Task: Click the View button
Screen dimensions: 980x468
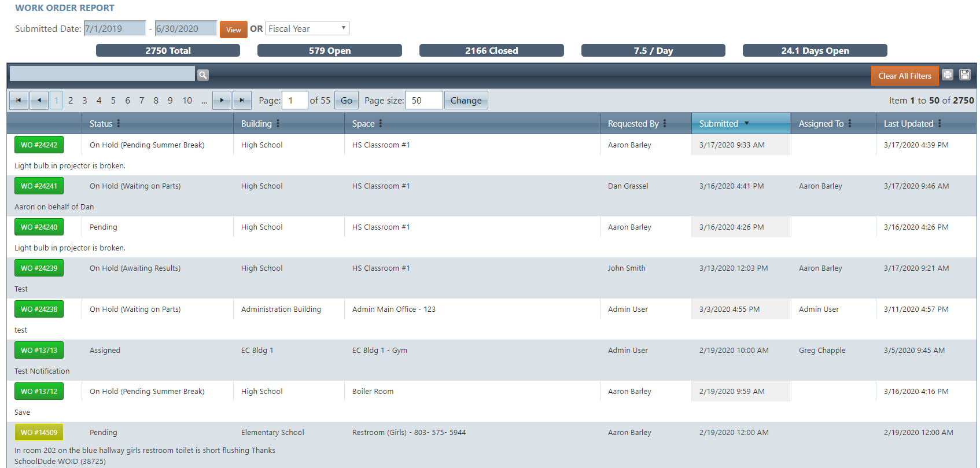Action: coord(234,30)
